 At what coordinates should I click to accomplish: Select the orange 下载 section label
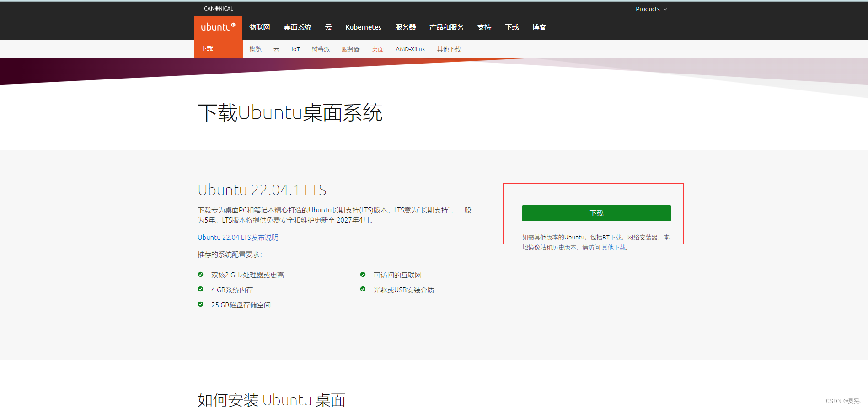[207, 48]
